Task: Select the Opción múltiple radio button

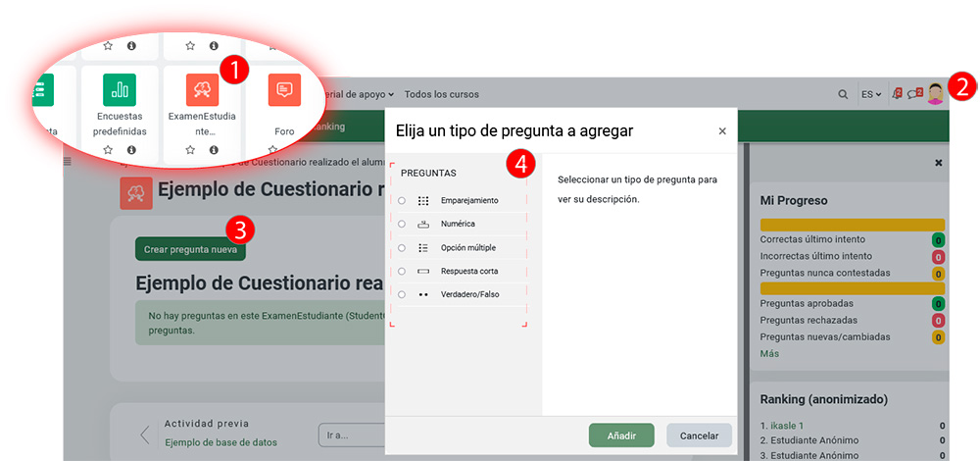Action: [401, 248]
